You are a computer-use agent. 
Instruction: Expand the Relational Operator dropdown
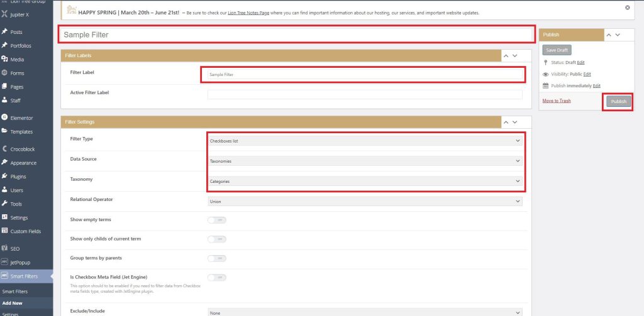coord(365,202)
